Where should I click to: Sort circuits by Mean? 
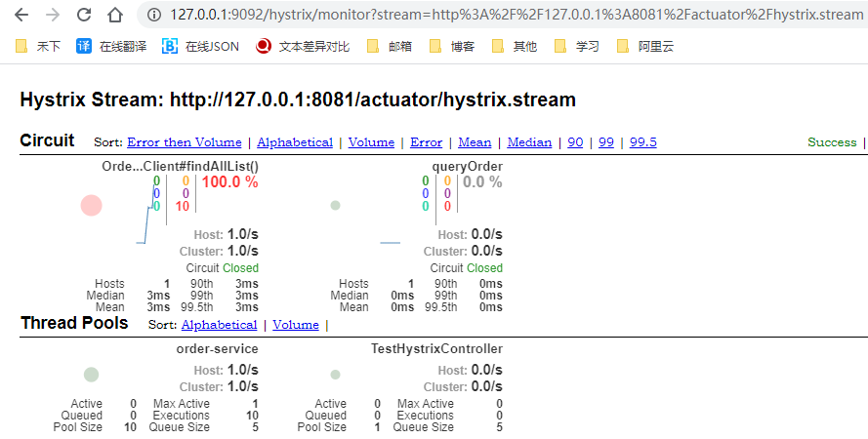pyautogui.click(x=475, y=142)
